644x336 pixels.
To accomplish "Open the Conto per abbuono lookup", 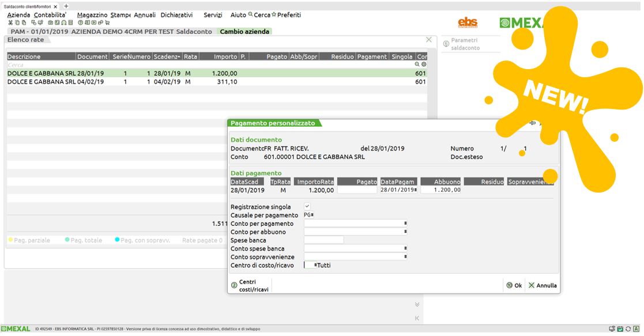I will (x=405, y=232).
